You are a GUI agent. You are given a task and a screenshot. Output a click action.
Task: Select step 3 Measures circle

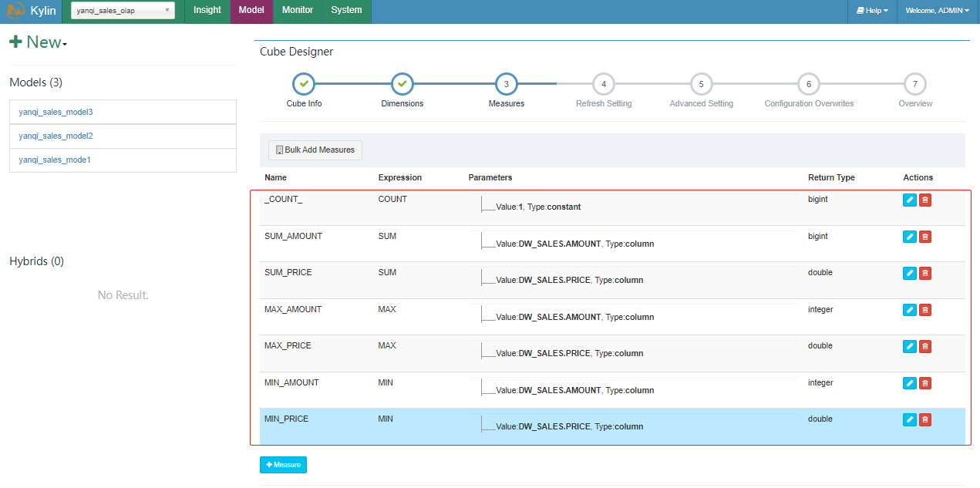[507, 83]
